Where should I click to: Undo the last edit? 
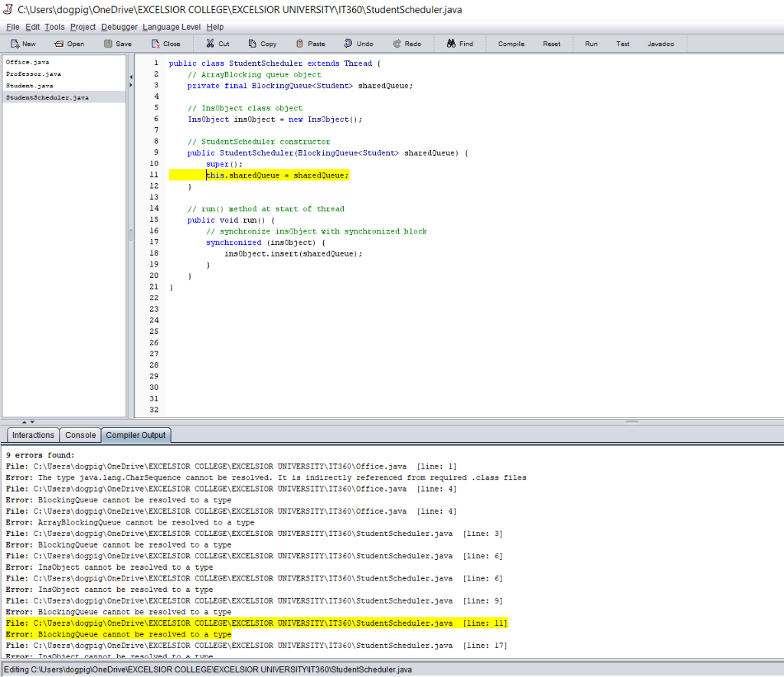358,44
